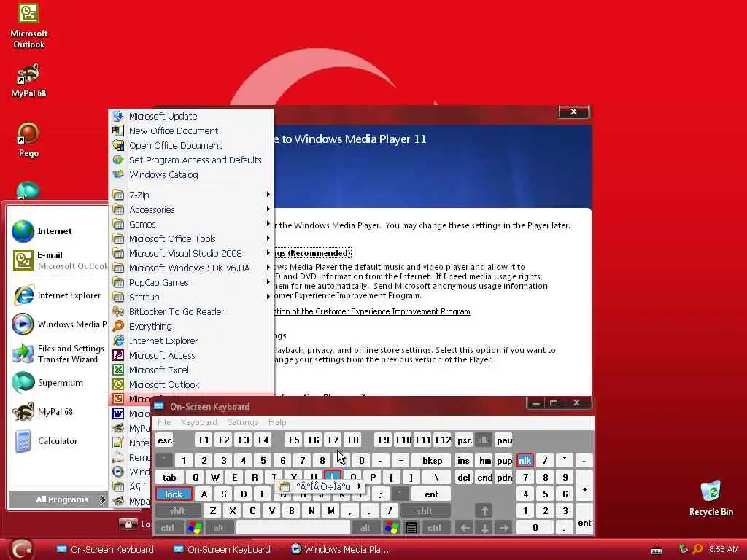Viewport: 747px width, 560px height.
Task: Open Calculator from Start menu
Action: (44, 441)
